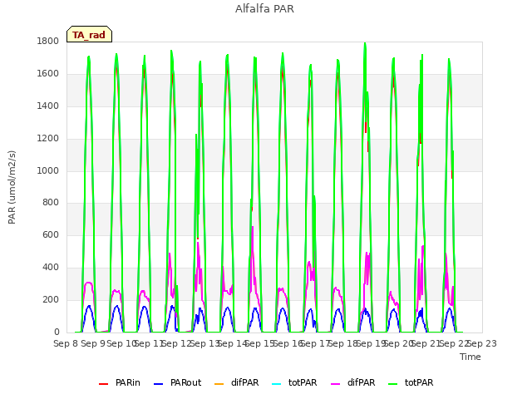This screenshot has width=532, height=399.
Task: Click the 1200 y-axis tick label
Action: (48, 139)
